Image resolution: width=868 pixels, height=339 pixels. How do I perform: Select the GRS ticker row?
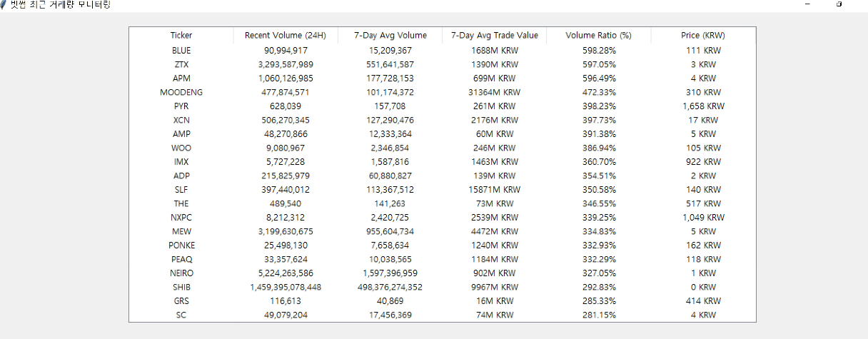(442, 301)
